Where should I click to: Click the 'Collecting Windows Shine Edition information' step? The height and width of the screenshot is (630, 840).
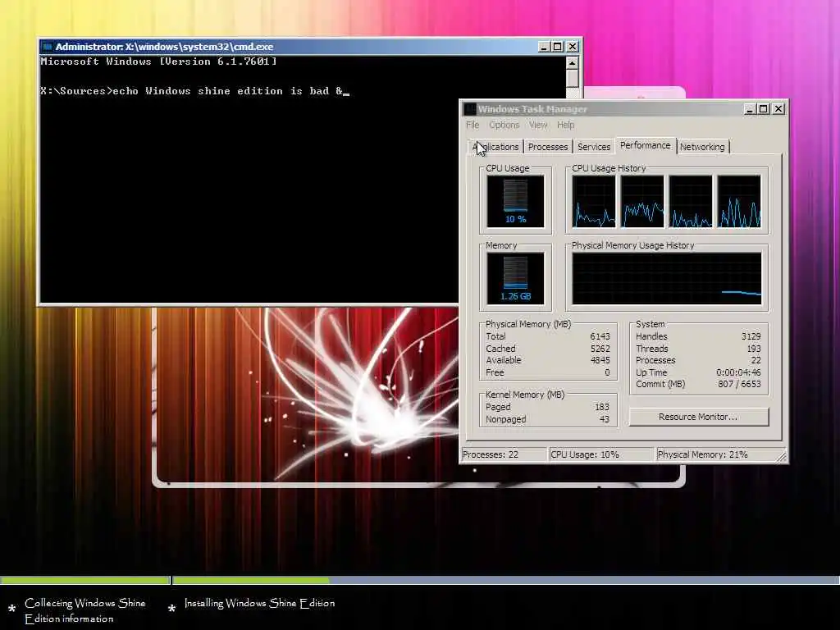pyautogui.click(x=85, y=610)
